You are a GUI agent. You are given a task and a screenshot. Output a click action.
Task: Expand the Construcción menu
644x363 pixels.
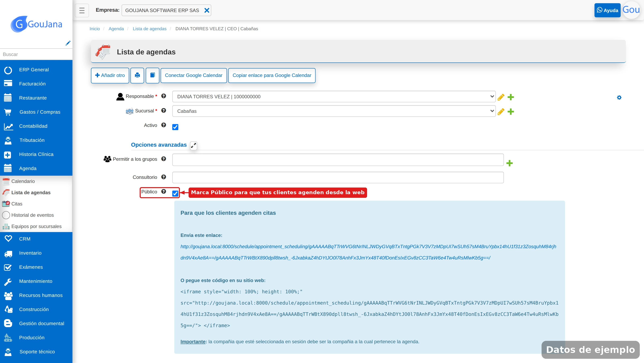tap(36, 309)
